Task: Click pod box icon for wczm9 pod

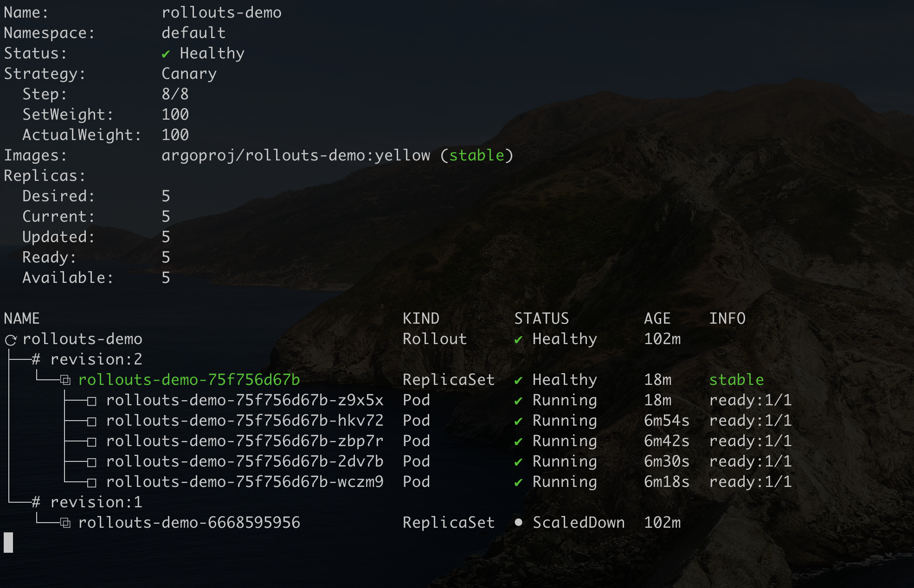Action: click(92, 483)
